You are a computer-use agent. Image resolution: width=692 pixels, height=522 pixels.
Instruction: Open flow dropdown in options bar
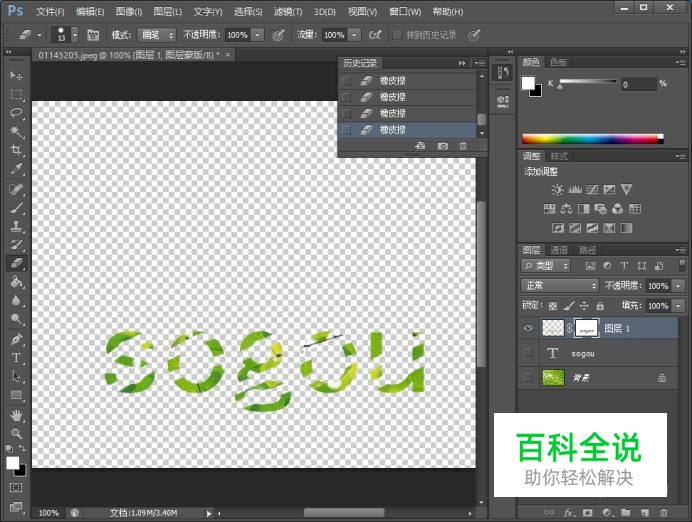tap(354, 35)
